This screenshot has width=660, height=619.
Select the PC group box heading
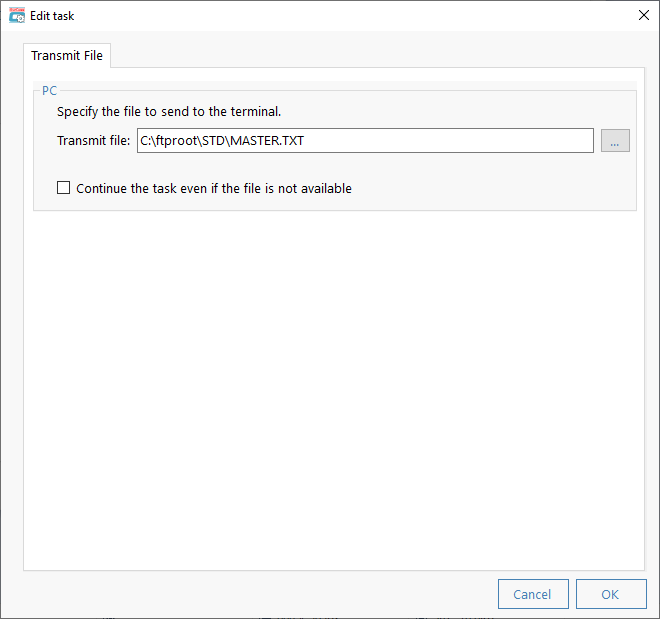click(49, 90)
